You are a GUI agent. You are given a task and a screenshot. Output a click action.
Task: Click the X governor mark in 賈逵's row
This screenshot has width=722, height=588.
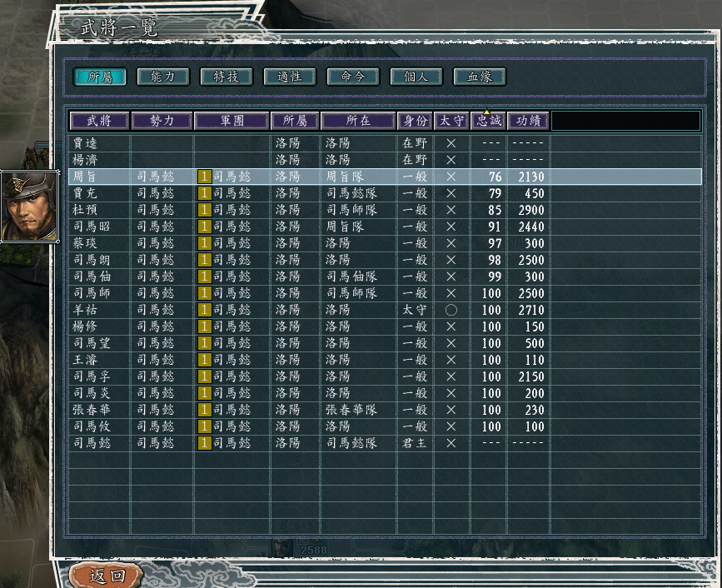(x=451, y=143)
